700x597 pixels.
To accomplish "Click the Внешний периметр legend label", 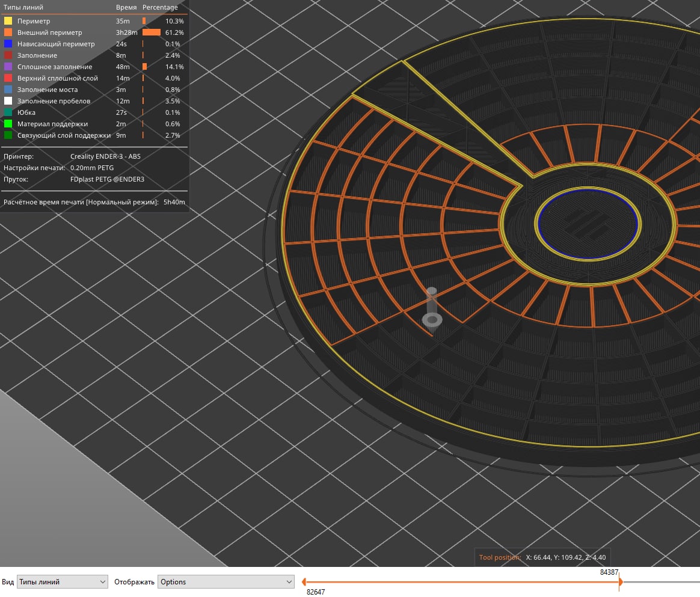I will pos(49,32).
